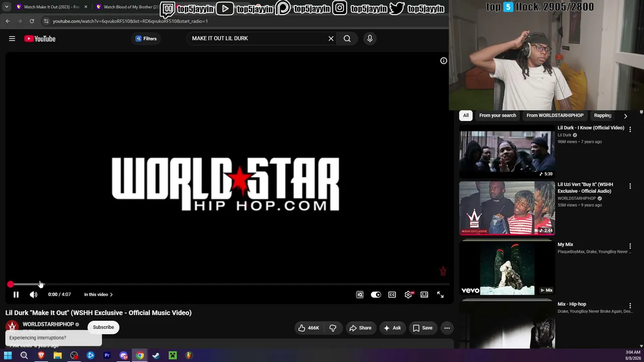Screen dimensions: 644x362
Task: Switch to theater mode
Action: pyautogui.click(x=424, y=295)
